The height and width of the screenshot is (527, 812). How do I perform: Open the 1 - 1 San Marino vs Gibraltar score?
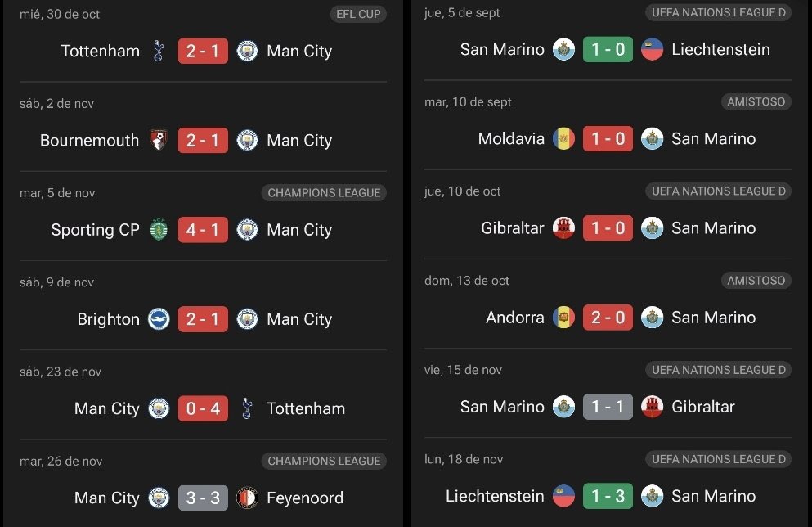pos(608,407)
